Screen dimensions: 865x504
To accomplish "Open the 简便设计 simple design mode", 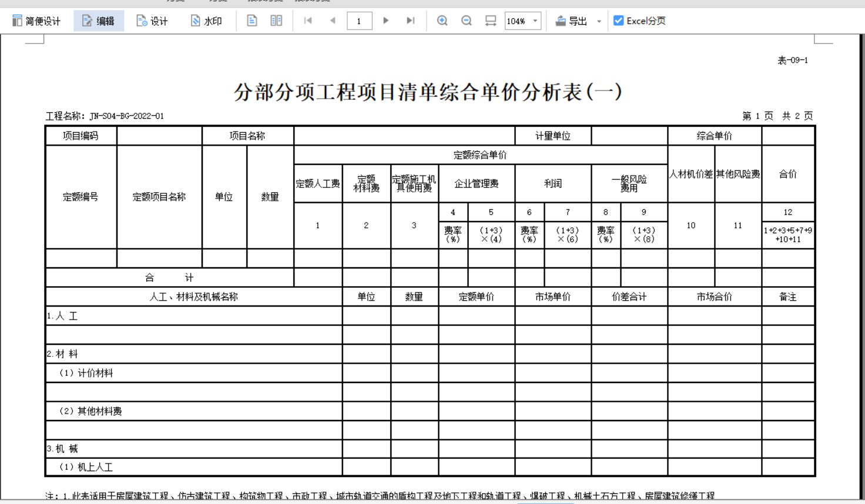I will [36, 21].
